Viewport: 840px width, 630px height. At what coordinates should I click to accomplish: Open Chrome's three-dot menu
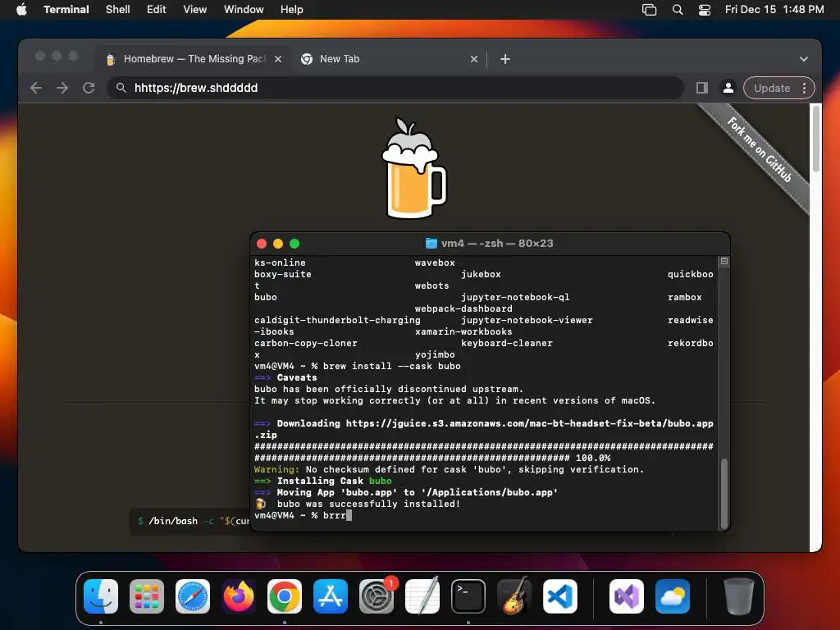[x=804, y=88]
